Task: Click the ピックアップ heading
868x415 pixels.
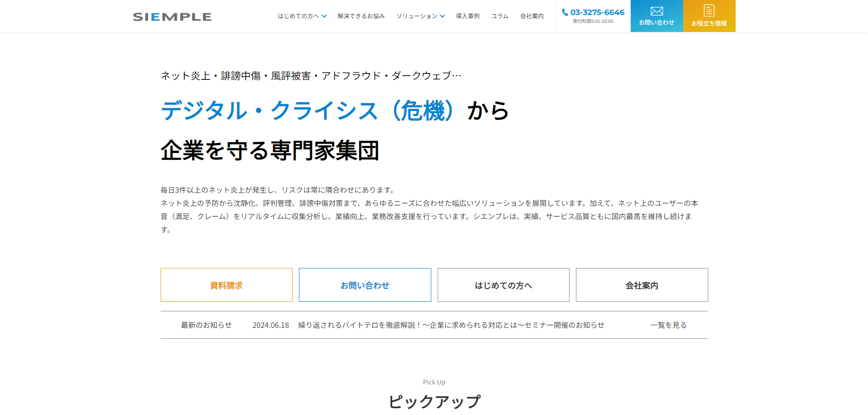Action: 434,402
